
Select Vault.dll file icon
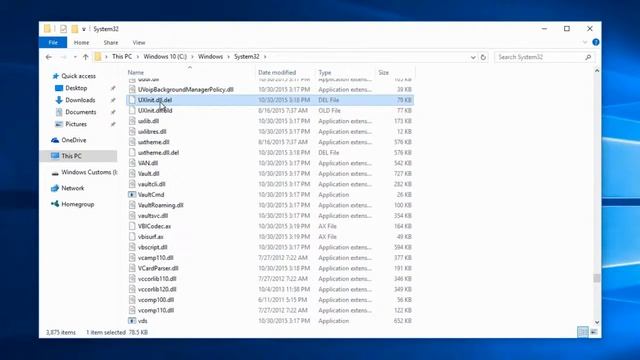[132, 174]
